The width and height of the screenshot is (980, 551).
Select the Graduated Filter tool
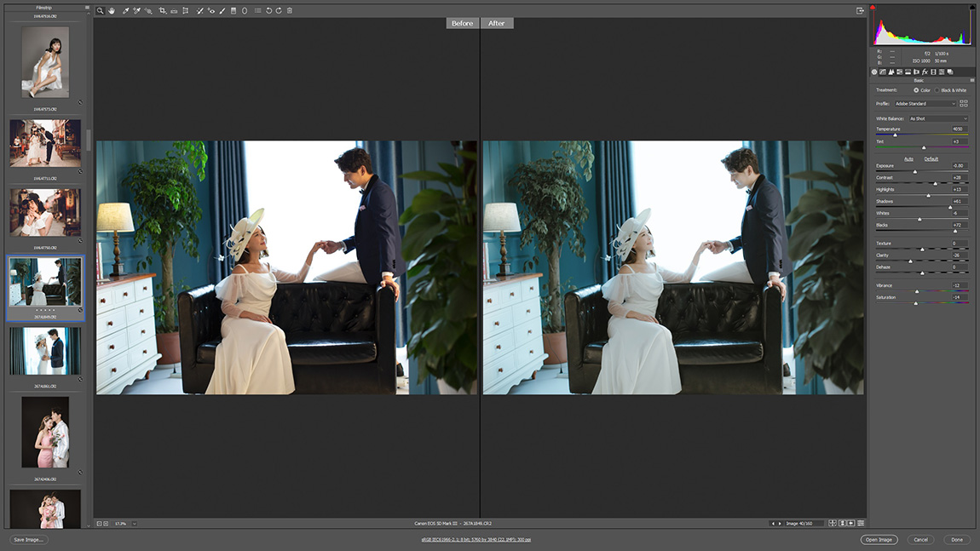point(233,10)
